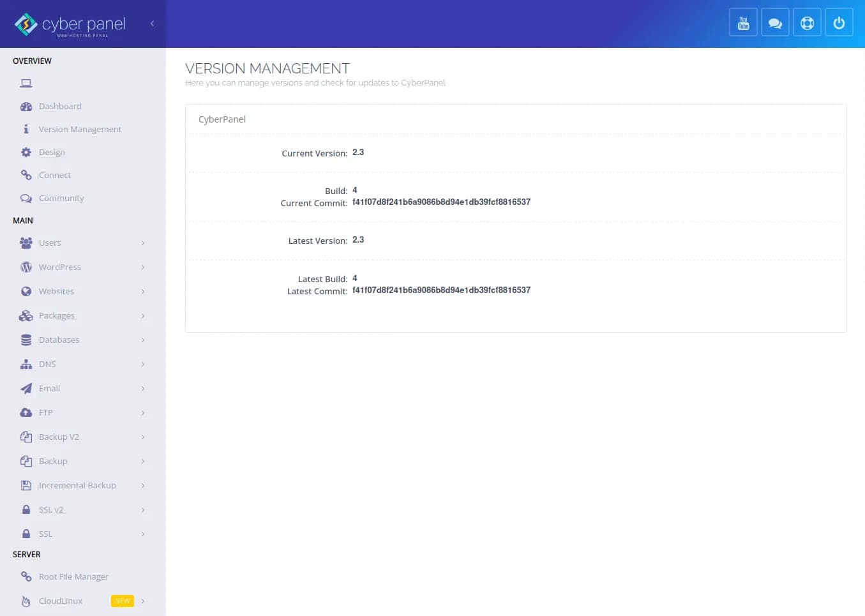Select Connect in the sidebar
The image size is (865, 616).
click(55, 175)
